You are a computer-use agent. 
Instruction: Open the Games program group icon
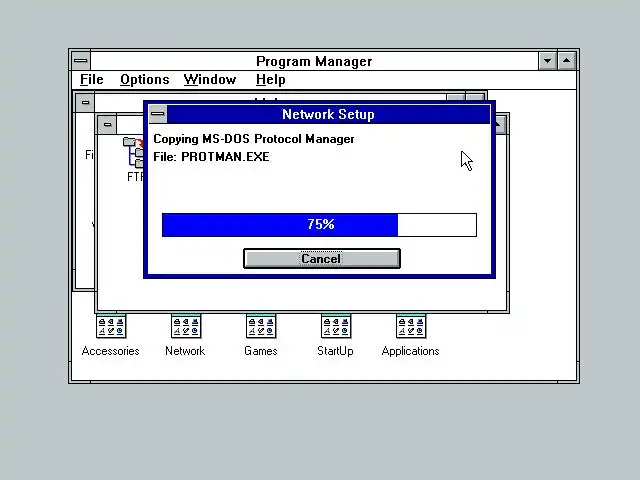tap(261, 326)
